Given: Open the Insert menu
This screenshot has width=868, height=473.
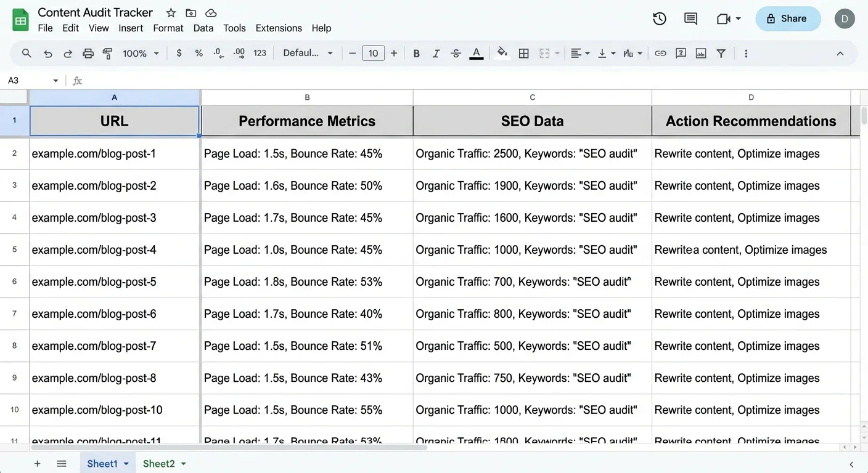Looking at the screenshot, I should (x=131, y=28).
